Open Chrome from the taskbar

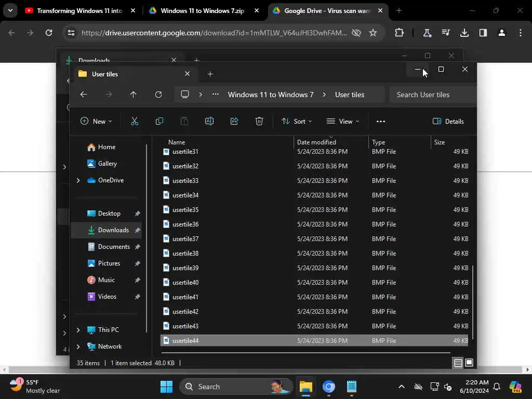tap(328, 387)
